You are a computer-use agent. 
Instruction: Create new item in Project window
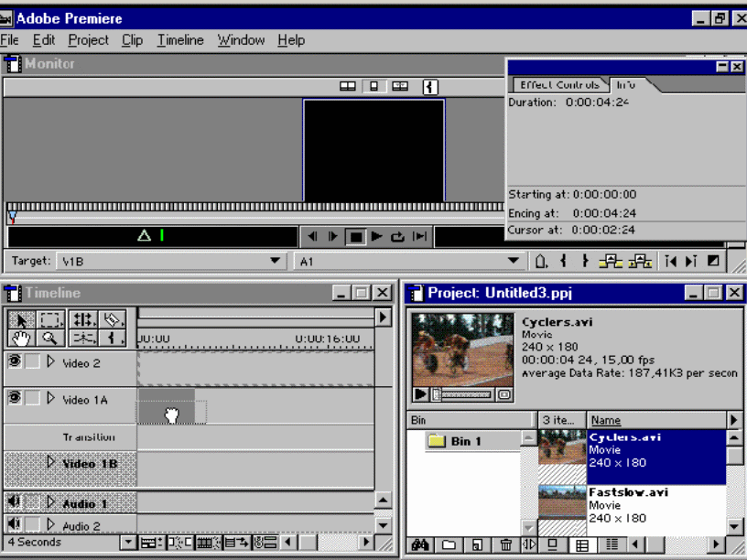click(x=477, y=544)
